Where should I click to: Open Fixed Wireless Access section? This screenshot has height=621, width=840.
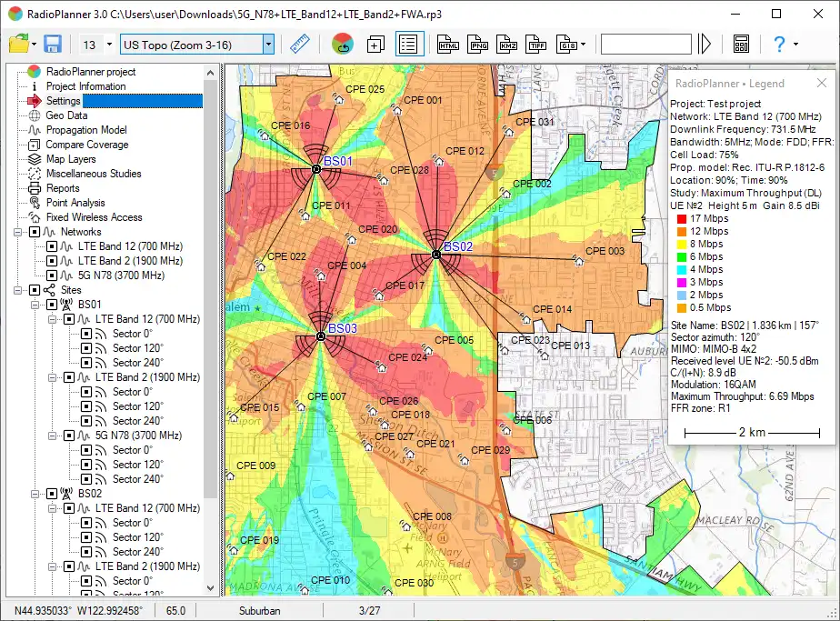[95, 217]
